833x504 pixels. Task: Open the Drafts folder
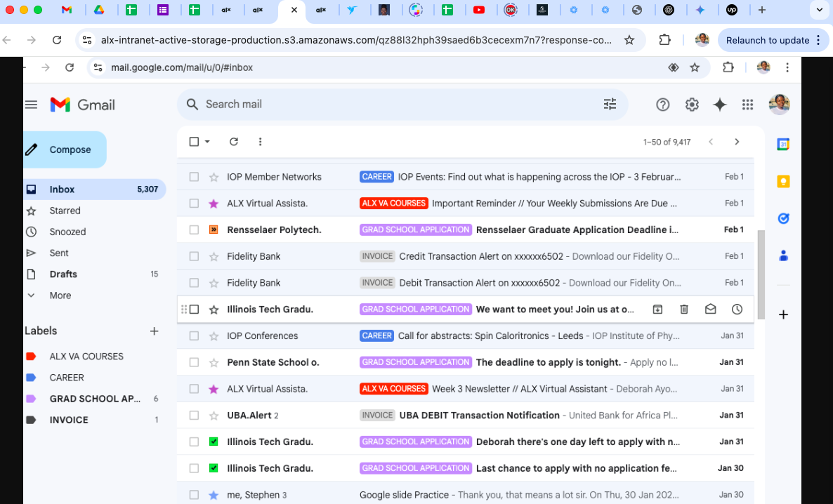pos(63,274)
